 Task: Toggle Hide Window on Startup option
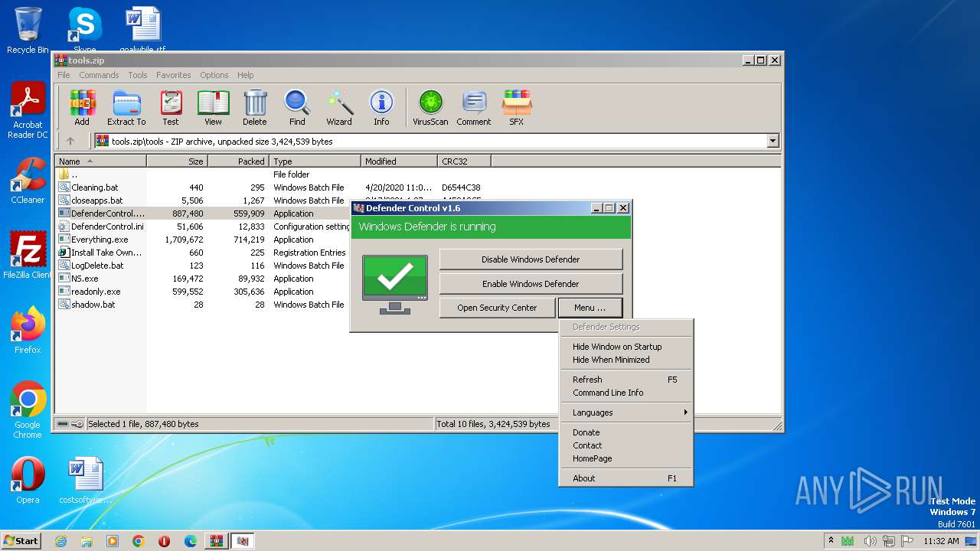click(626, 347)
